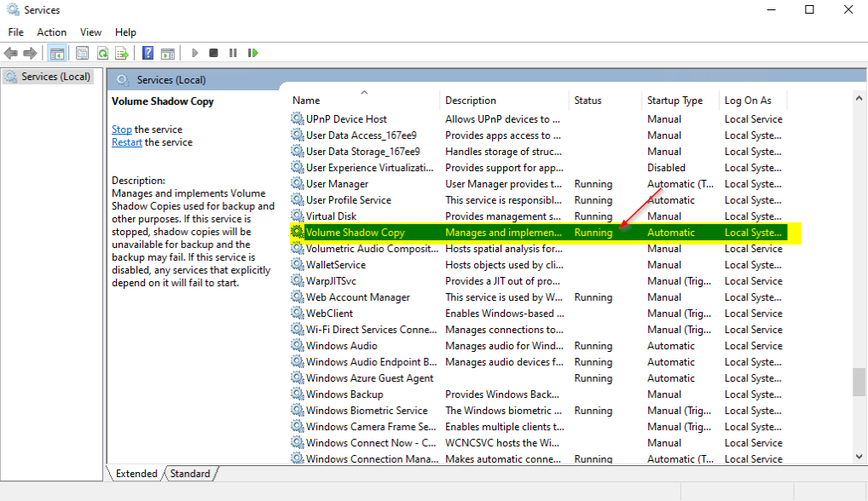This screenshot has height=501, width=868.
Task: Toggle Show/Hide Console Tree toolbar icon
Action: 56,53
